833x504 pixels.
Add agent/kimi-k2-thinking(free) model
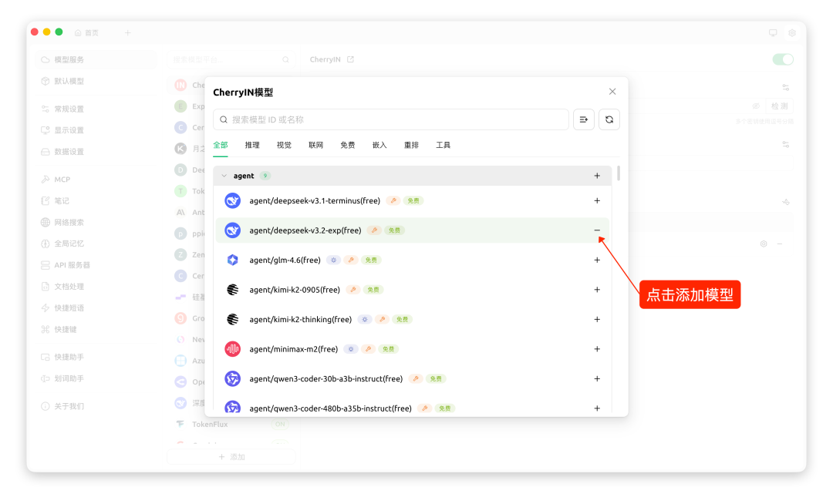(597, 319)
